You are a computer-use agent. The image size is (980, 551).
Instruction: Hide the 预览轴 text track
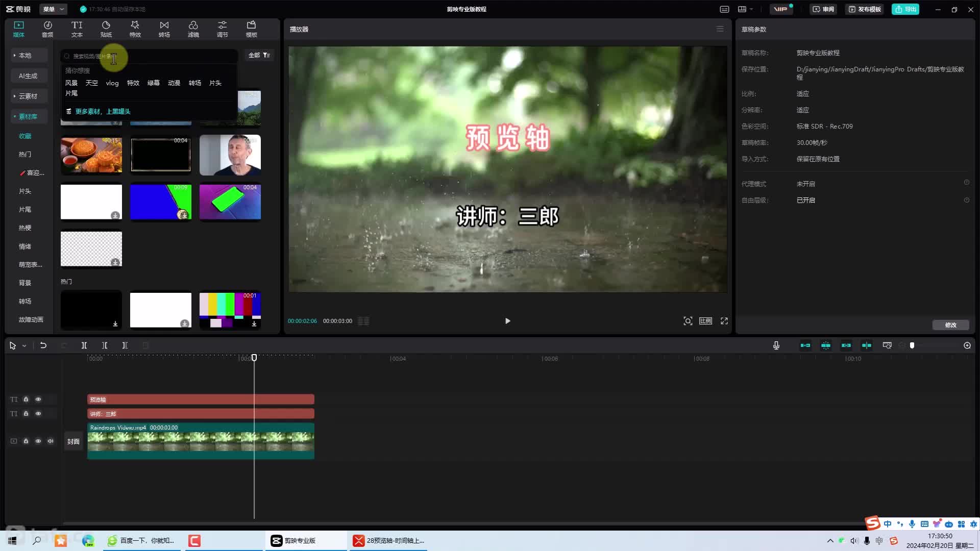[38, 399]
